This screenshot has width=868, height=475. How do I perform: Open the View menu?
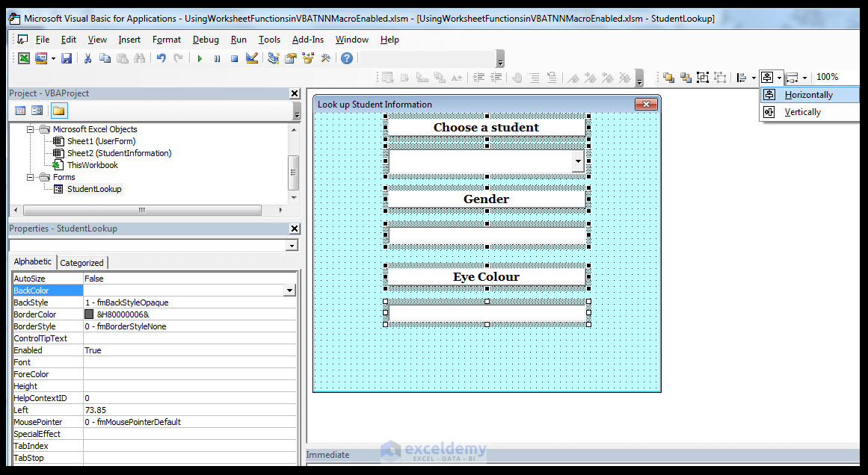97,40
